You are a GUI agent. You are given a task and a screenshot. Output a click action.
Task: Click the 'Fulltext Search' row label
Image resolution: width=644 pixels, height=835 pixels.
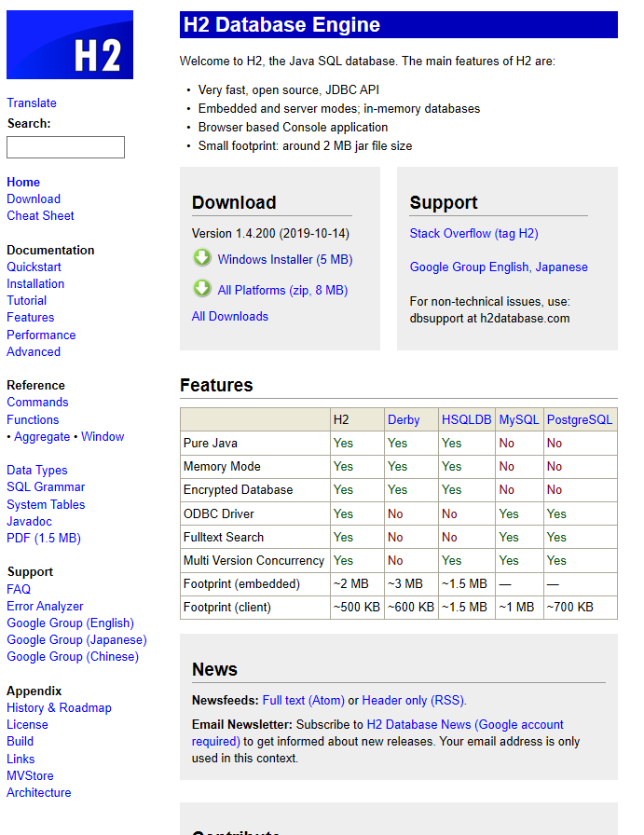point(224,538)
